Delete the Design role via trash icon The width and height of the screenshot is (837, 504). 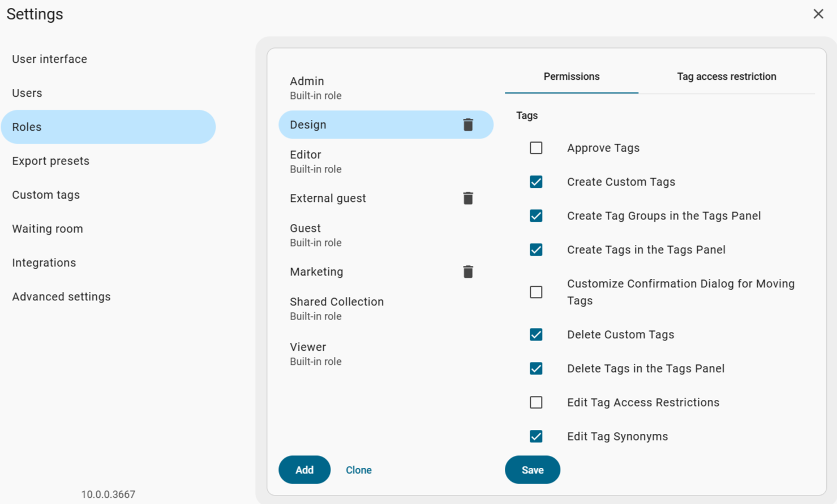pyautogui.click(x=467, y=124)
